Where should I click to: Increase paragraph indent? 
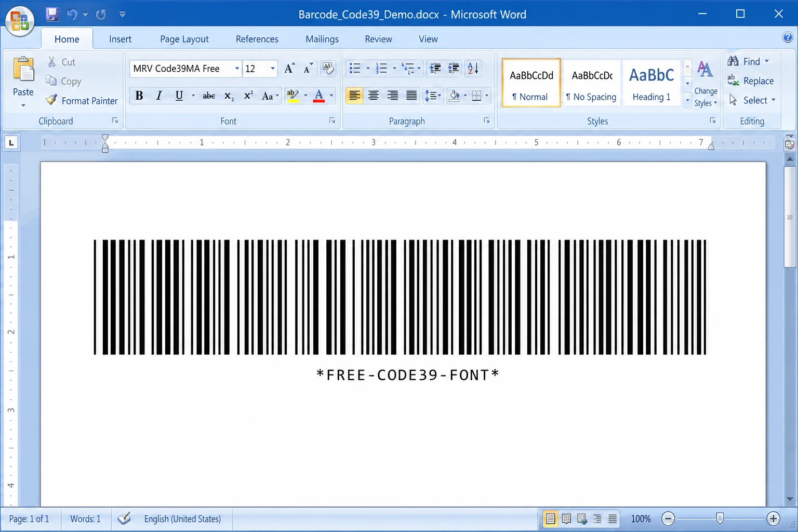[x=454, y=69]
